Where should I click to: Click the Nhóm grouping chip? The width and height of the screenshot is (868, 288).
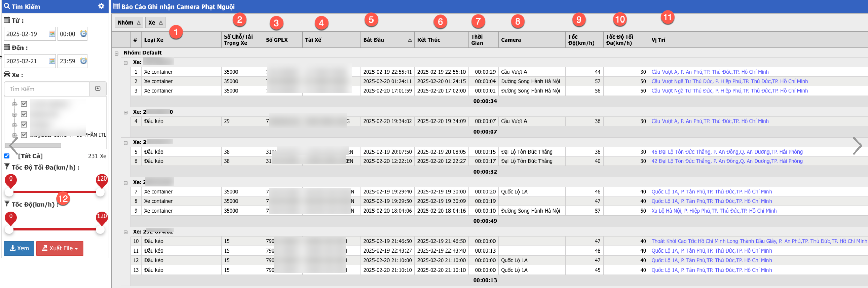pos(128,23)
